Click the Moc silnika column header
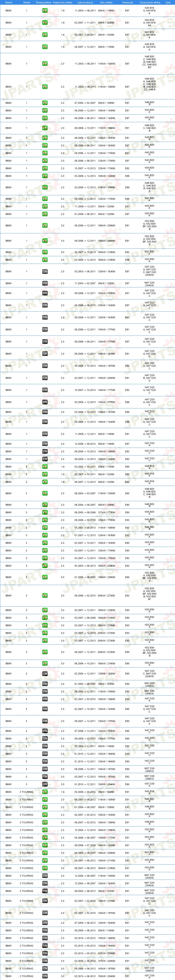 coord(106,2)
